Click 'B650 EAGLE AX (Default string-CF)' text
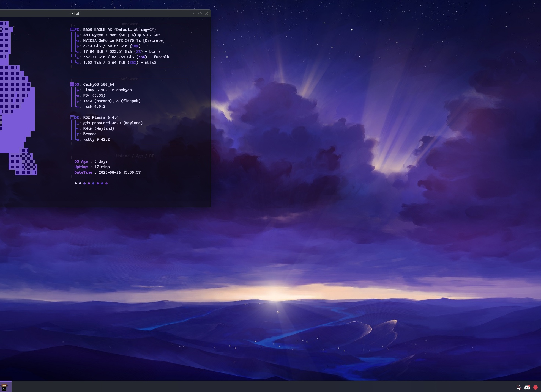Screen dimensions: 541x392 tap(120, 29)
